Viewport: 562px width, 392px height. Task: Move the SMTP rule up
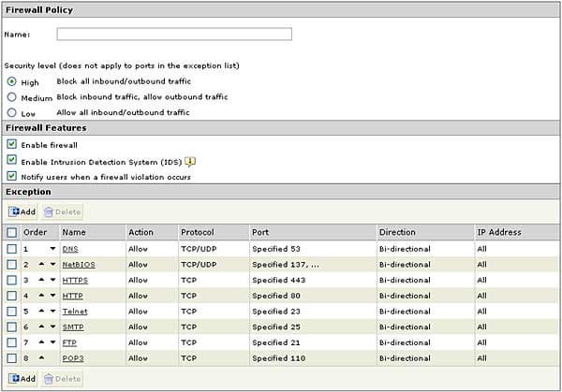[x=41, y=327]
